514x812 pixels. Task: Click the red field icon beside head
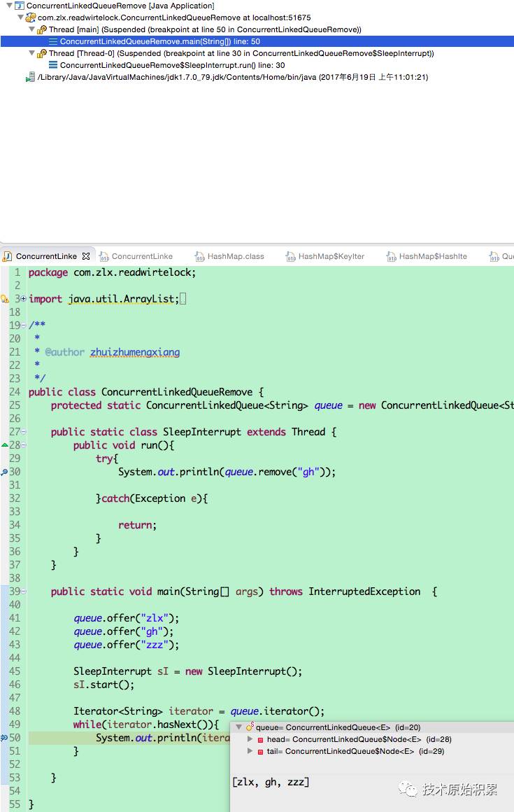point(261,739)
